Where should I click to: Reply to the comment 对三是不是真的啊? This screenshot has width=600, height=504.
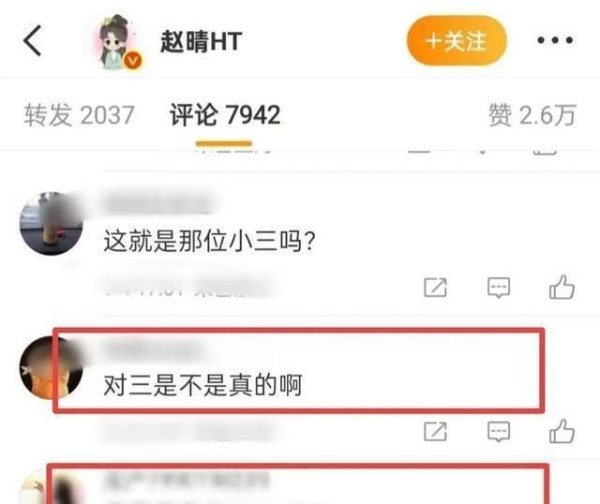[498, 432]
